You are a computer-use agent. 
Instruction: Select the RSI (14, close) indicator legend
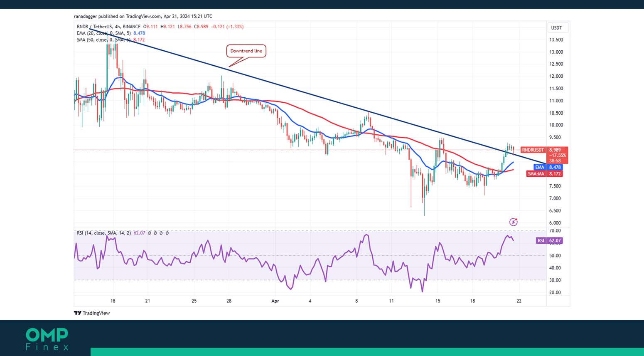(x=104, y=233)
